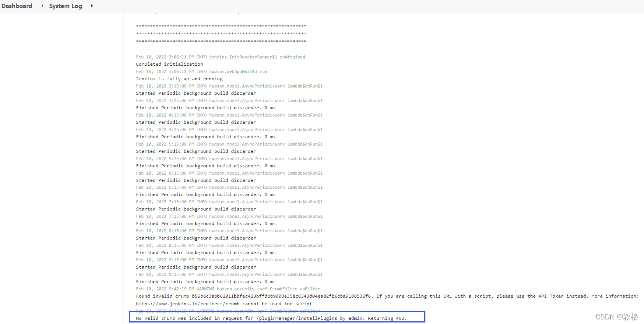Expand the arrow next to Dashboard breadcrumb
This screenshot has width=644, height=324.
(x=42, y=6)
